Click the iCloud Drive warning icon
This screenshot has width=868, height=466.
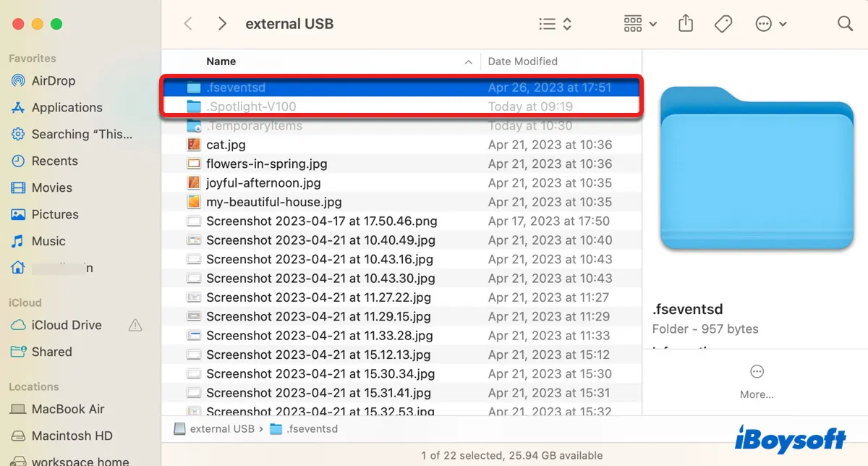135,326
